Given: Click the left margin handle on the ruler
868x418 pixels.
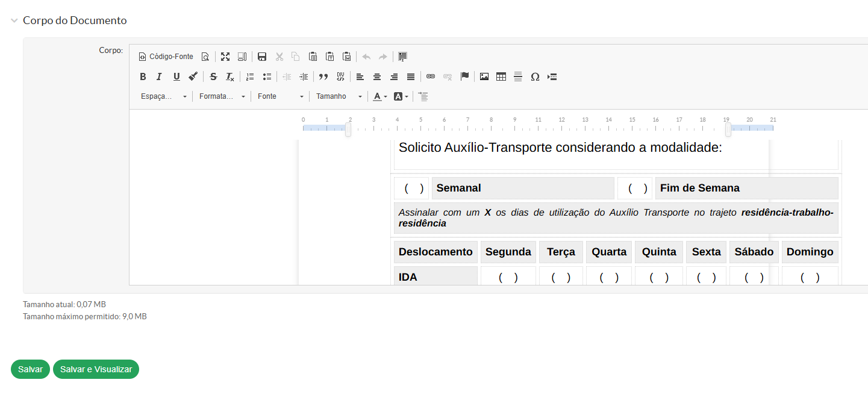Looking at the screenshot, I should pyautogui.click(x=348, y=129).
